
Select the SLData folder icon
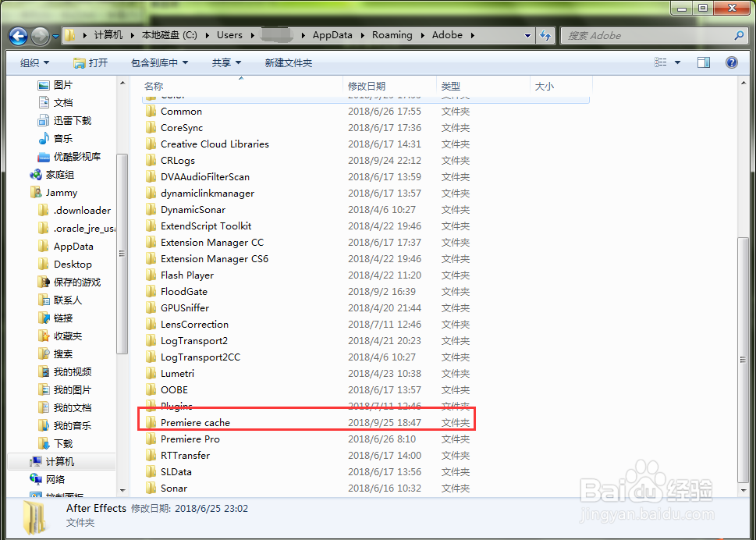pyautogui.click(x=151, y=472)
